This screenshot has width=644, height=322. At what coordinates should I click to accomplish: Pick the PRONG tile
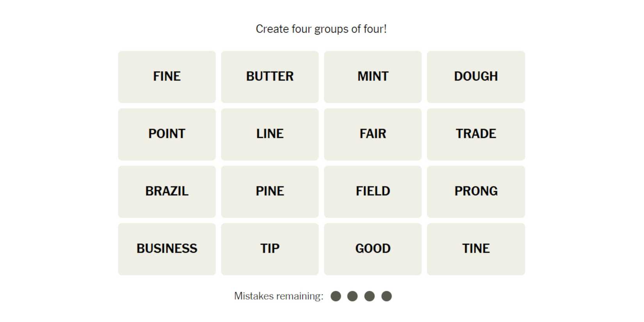coord(476,191)
